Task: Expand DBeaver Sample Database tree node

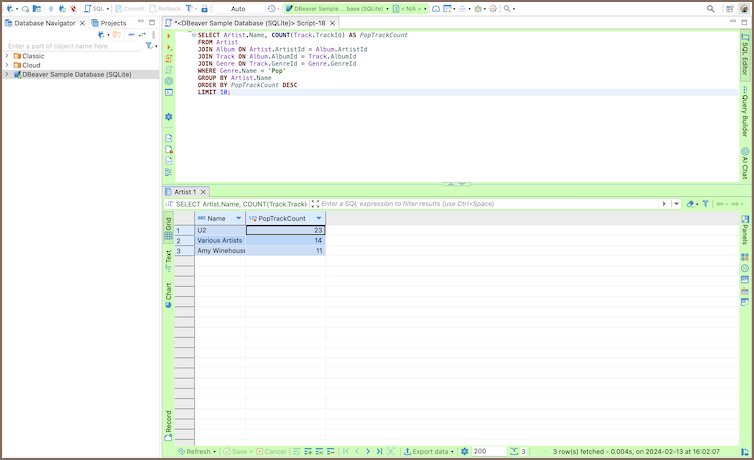Action: click(x=7, y=74)
